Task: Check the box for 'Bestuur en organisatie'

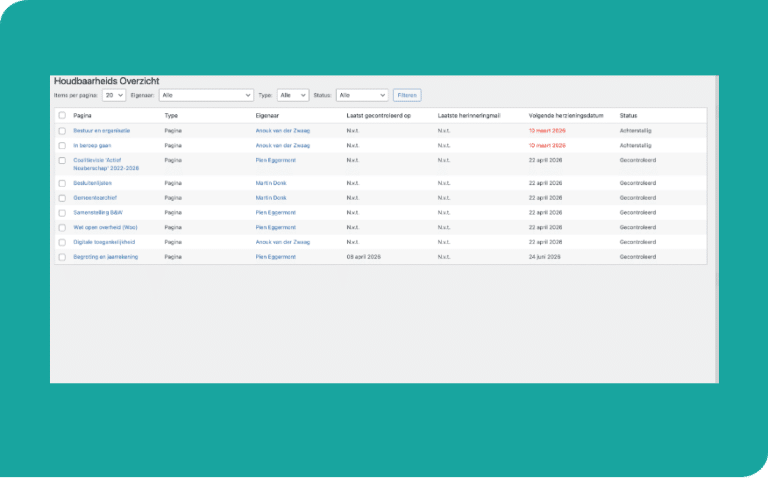Action: coord(62,130)
